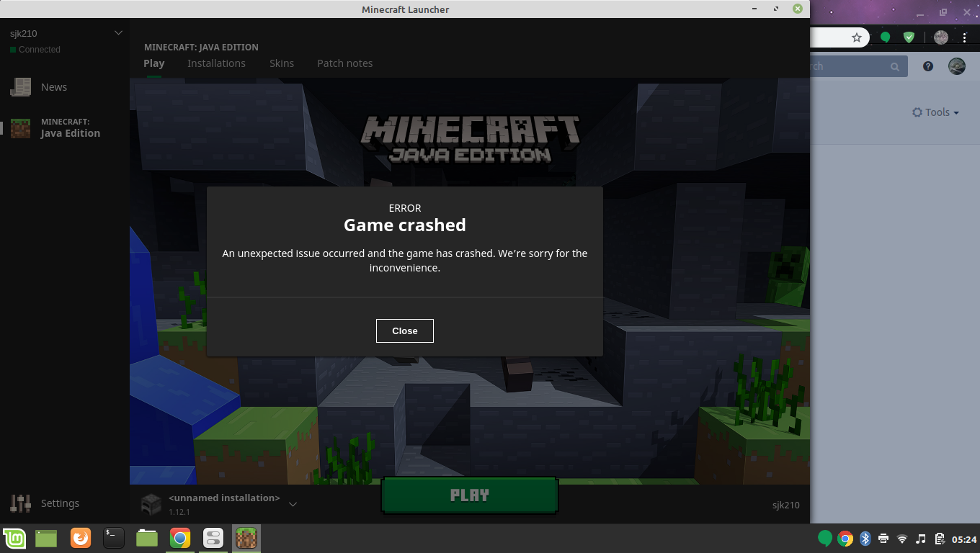Open Wi-Fi network menu in tray
This screenshot has width=980, height=553.
click(x=902, y=539)
